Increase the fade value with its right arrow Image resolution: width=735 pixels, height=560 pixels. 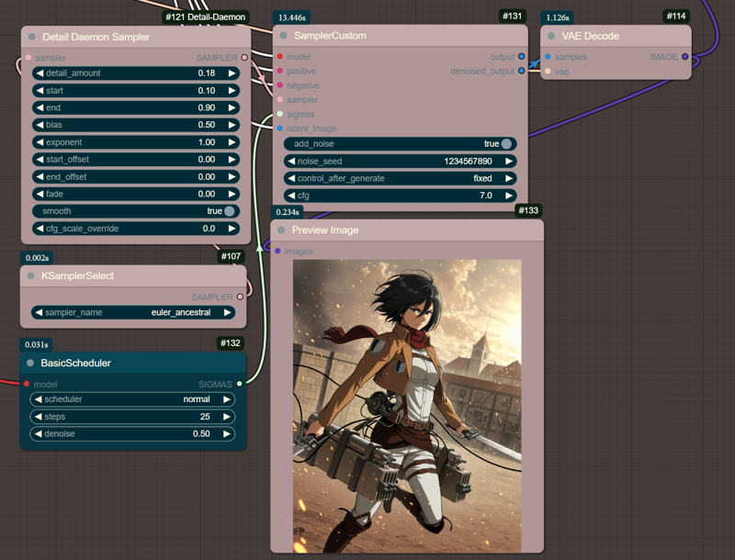coord(232,194)
